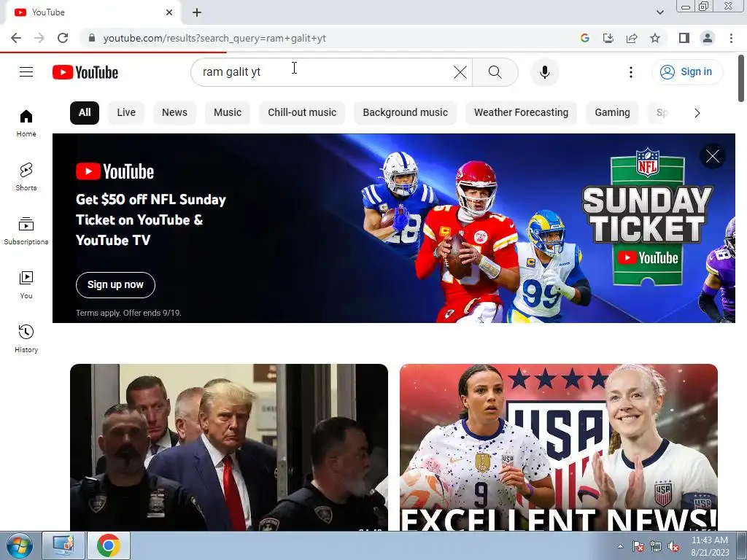Image resolution: width=747 pixels, height=560 pixels.
Task: Close the NFL Sunday Ticket banner
Action: [x=712, y=156]
